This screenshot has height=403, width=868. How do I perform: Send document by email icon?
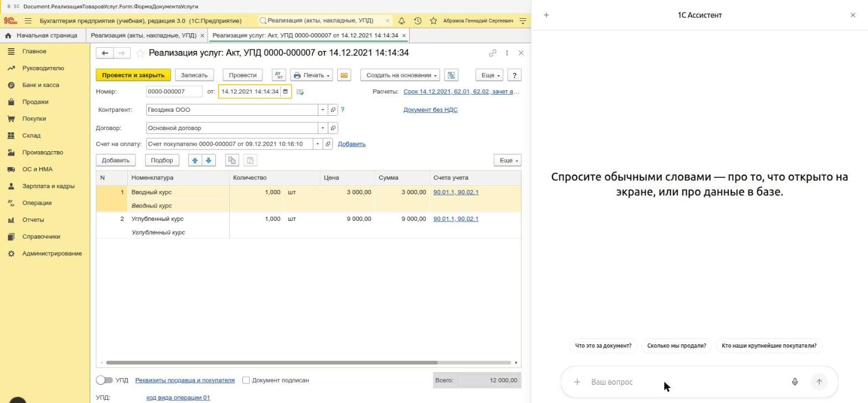coord(344,75)
